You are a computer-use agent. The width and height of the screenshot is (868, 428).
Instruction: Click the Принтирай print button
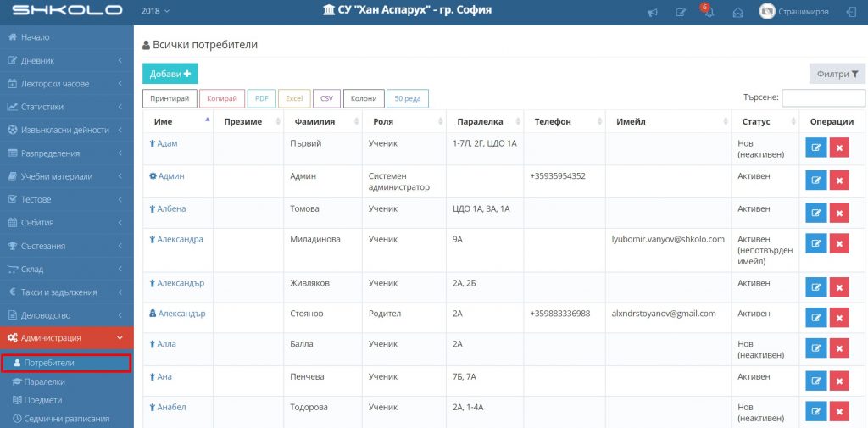point(170,98)
